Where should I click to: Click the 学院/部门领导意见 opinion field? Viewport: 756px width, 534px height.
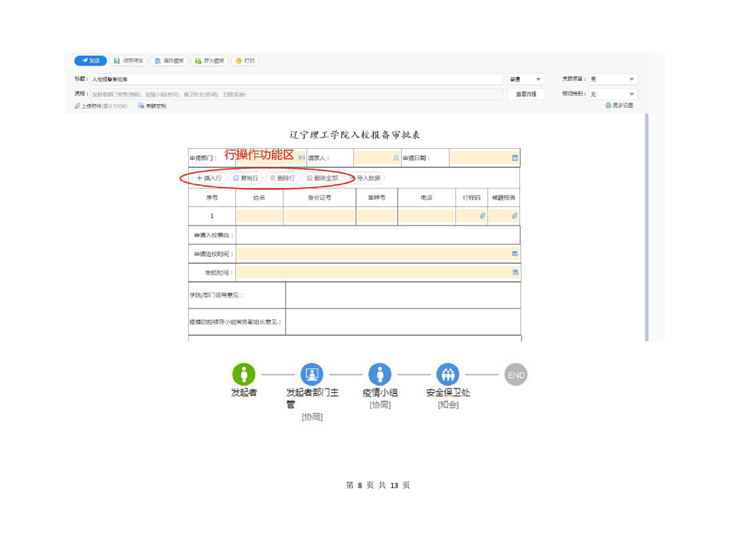[x=403, y=295]
